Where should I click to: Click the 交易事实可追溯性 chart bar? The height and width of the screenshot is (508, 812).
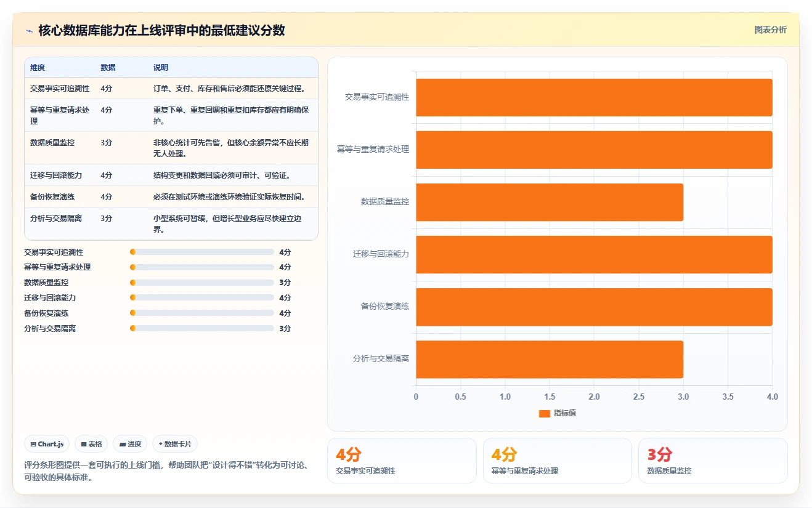point(594,97)
